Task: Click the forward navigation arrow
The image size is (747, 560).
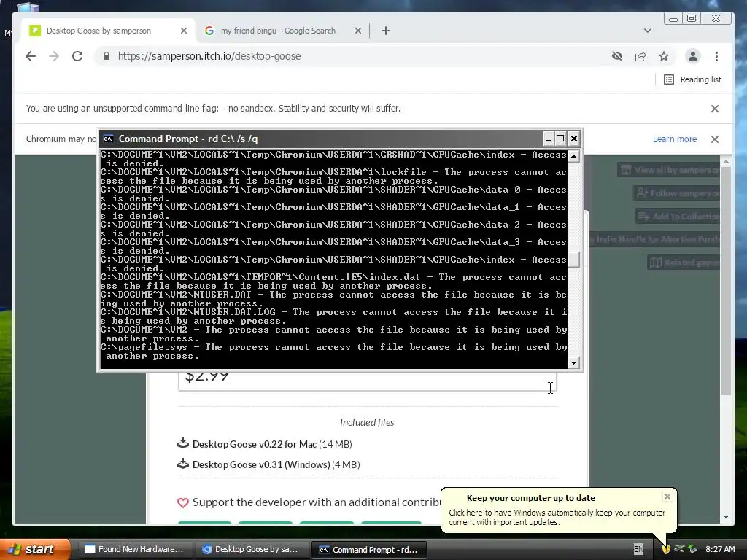Action: pyautogui.click(x=54, y=56)
